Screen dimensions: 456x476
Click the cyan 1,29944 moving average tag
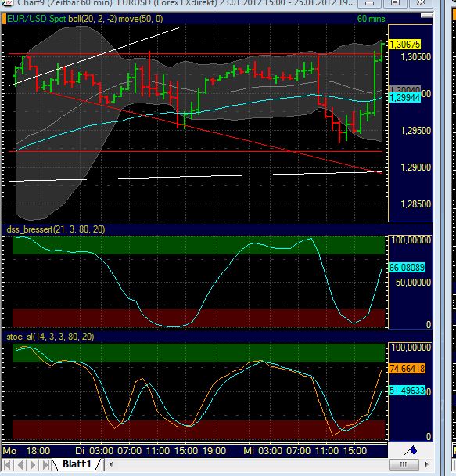coord(405,98)
